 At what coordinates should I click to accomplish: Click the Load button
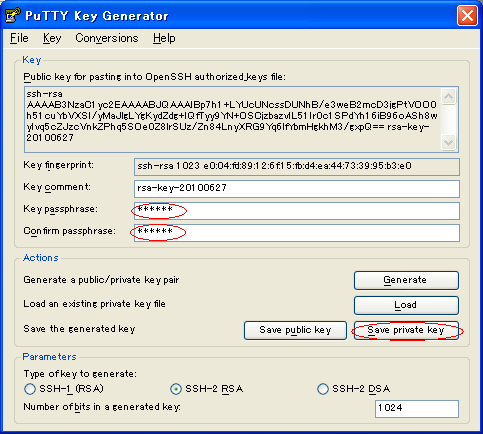[x=406, y=305]
